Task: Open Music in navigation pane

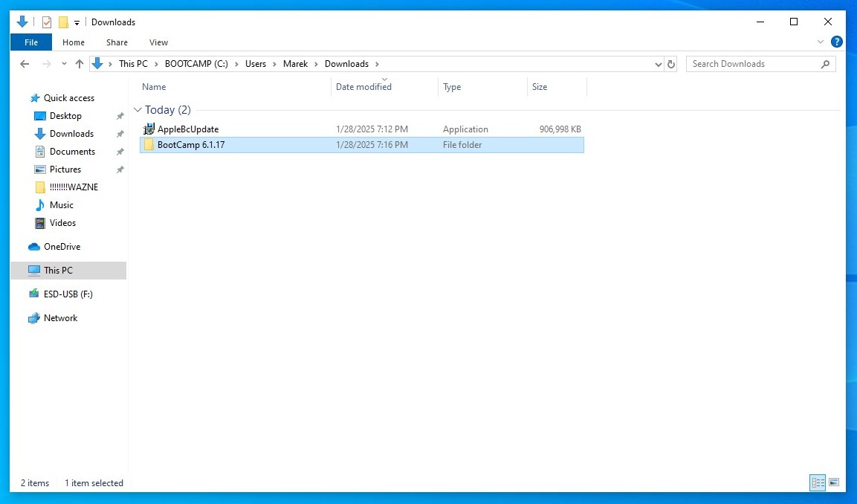Action: coord(61,205)
